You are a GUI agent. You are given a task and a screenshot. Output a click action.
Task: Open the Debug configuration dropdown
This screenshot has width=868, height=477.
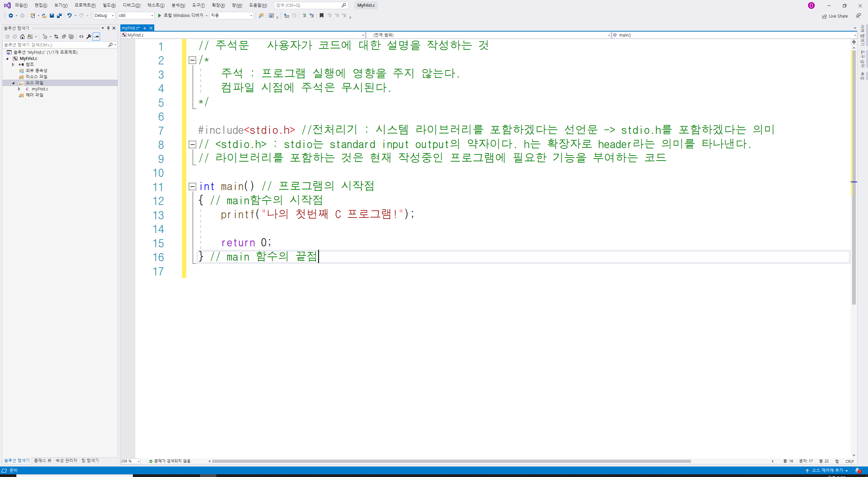pyautogui.click(x=104, y=16)
